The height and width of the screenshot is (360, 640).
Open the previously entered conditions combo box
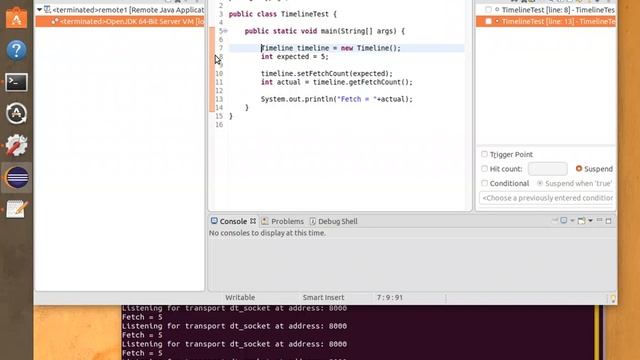click(546, 198)
